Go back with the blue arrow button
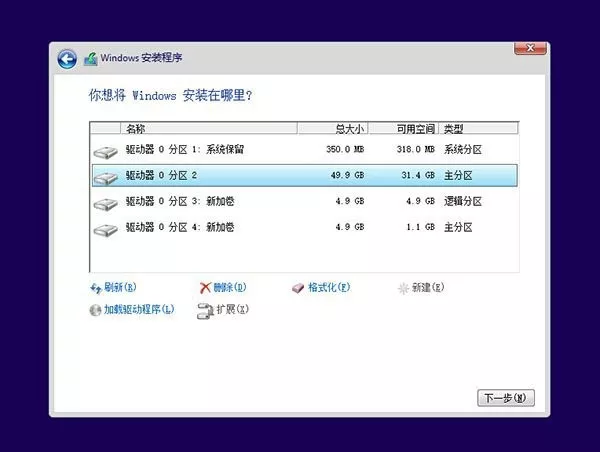Viewport: 600px width, 452px height. coord(67,59)
